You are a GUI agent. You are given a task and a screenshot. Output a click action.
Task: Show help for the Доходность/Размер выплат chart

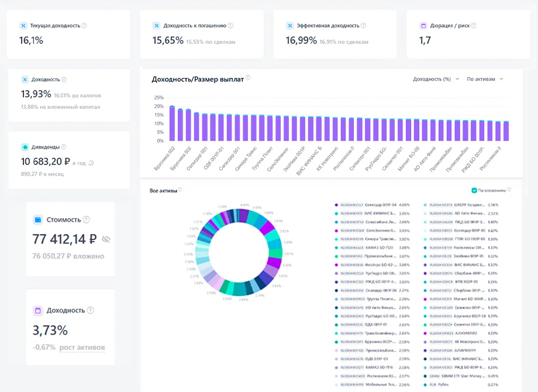(248, 78)
